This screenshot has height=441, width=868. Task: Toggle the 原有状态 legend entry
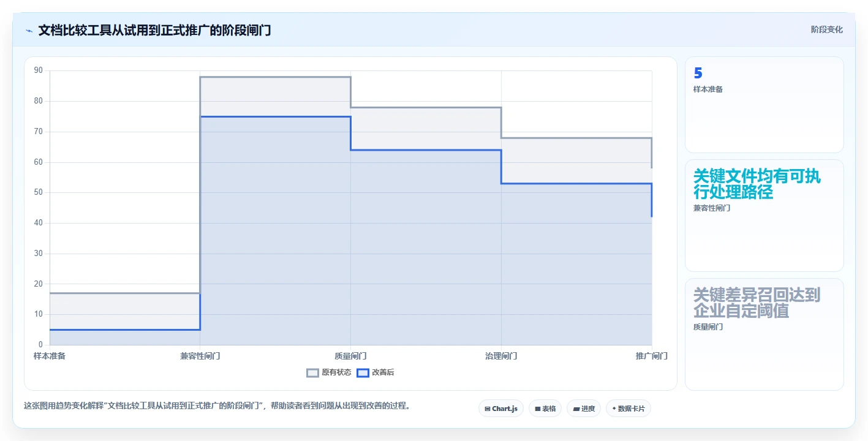(x=329, y=372)
